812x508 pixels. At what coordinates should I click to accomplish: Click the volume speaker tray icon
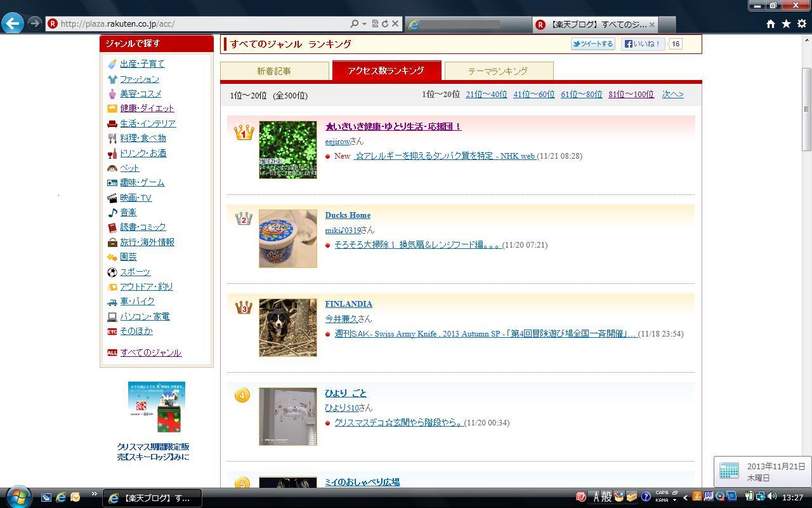click(x=772, y=497)
